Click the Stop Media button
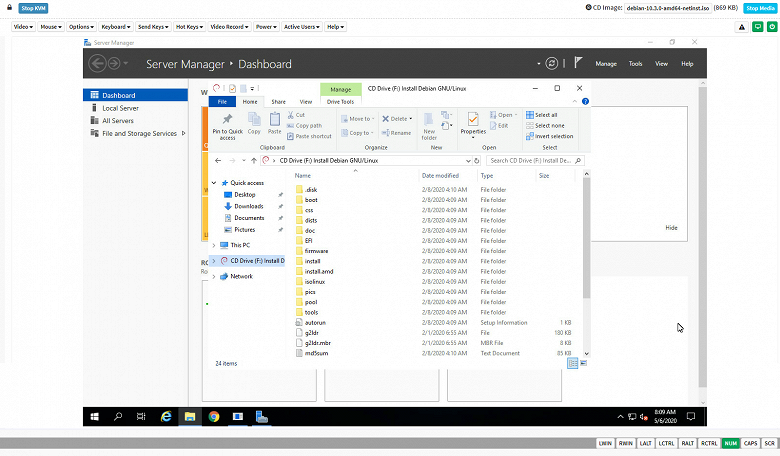The image size is (780, 456). (x=759, y=8)
